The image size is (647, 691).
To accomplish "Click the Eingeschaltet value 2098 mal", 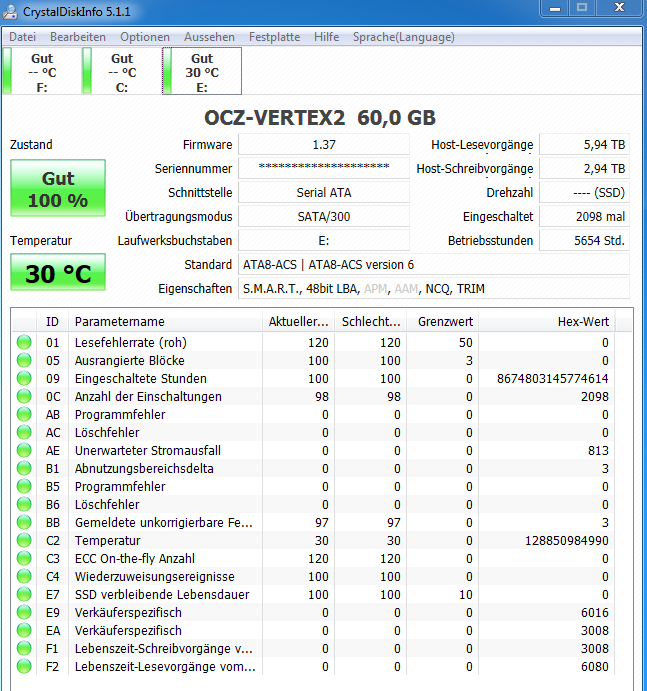I will [584, 216].
